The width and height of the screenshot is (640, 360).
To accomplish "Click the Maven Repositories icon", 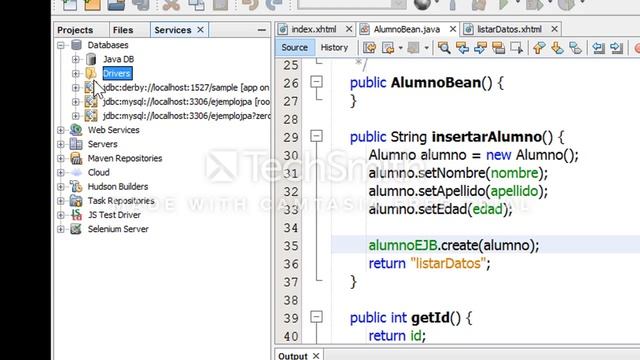I will click(x=76, y=158).
